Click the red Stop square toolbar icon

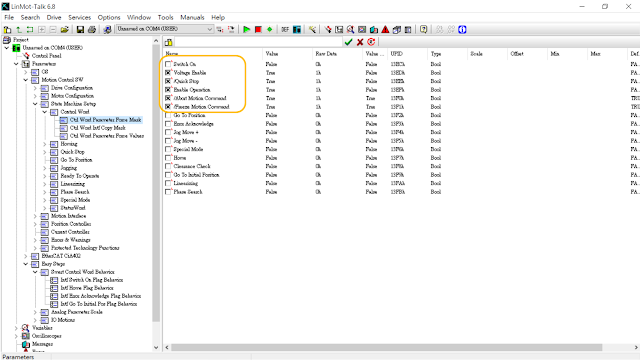coord(258,29)
